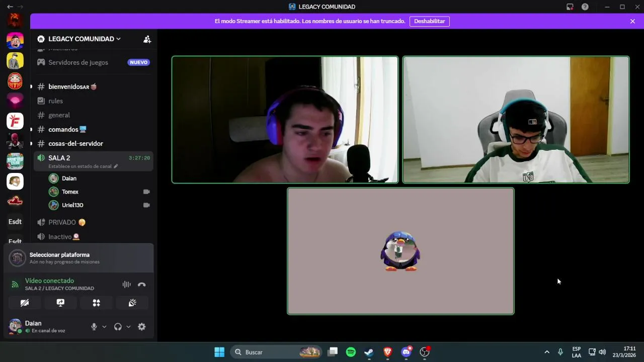Image resolution: width=644 pixels, height=362 pixels.
Task: Open user settings gear
Action: pos(142,327)
